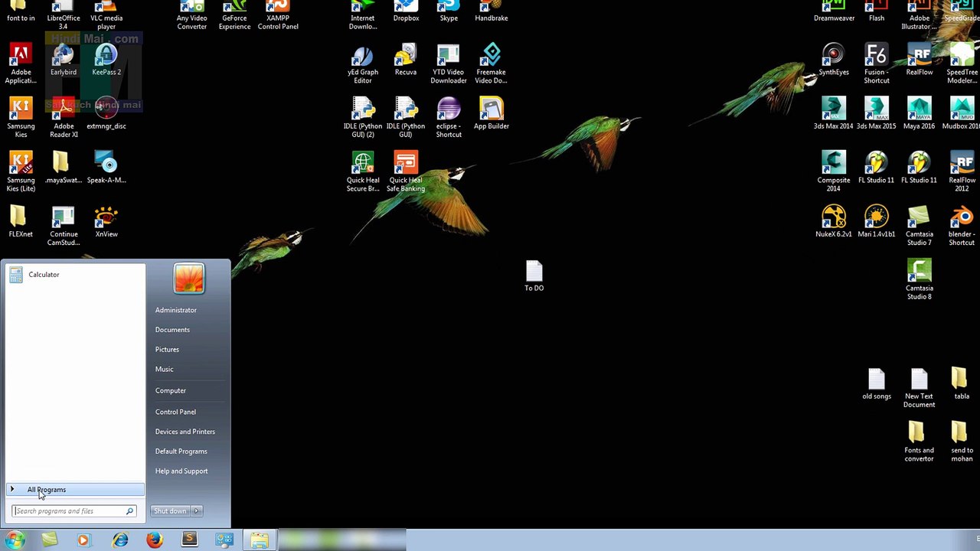Image resolution: width=980 pixels, height=551 pixels.
Task: Open GeForce Experience desktop icon
Action: [x=234, y=15]
